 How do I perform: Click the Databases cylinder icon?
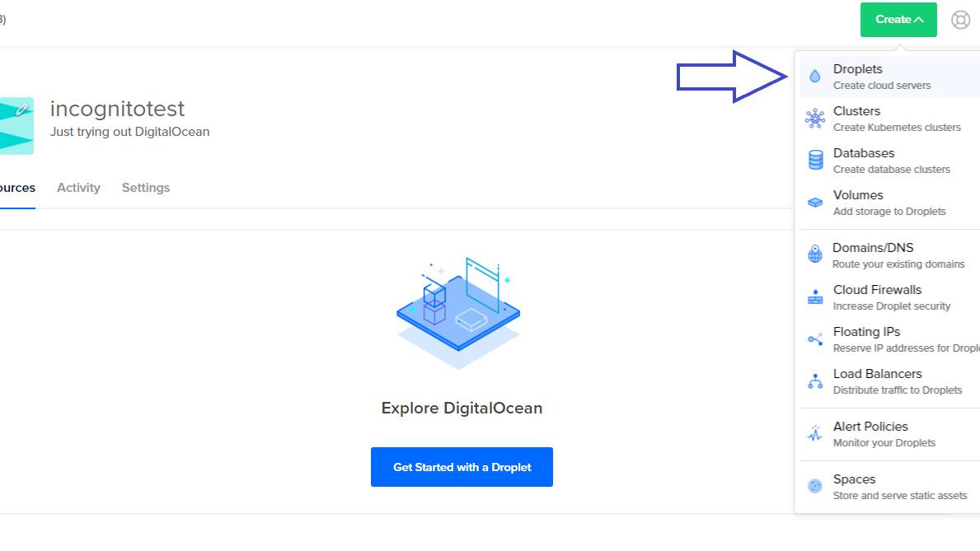click(x=815, y=161)
